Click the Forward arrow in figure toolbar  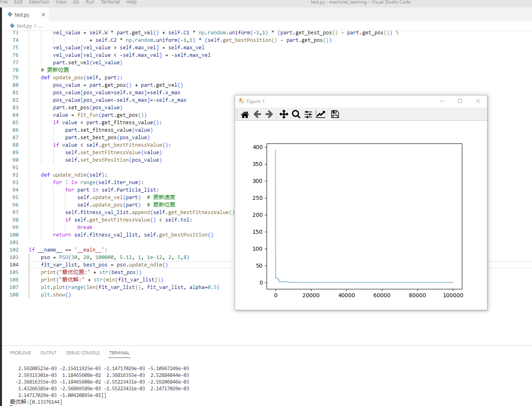point(269,114)
